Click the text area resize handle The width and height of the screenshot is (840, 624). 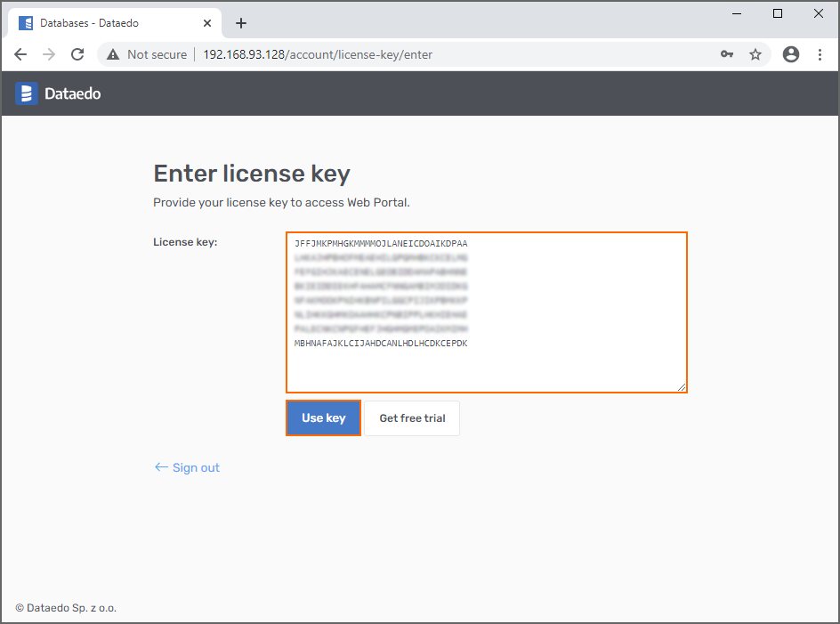tap(682, 386)
